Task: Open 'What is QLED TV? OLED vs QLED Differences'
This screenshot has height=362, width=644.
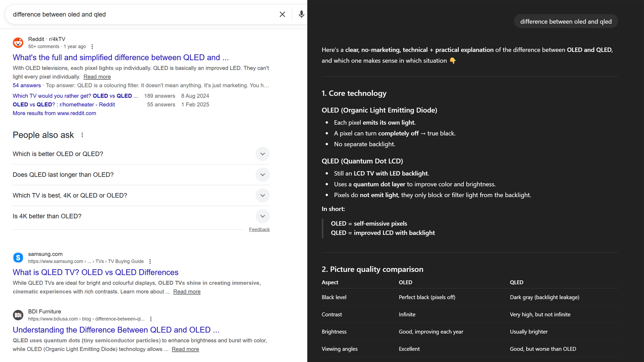Action: click(95, 273)
